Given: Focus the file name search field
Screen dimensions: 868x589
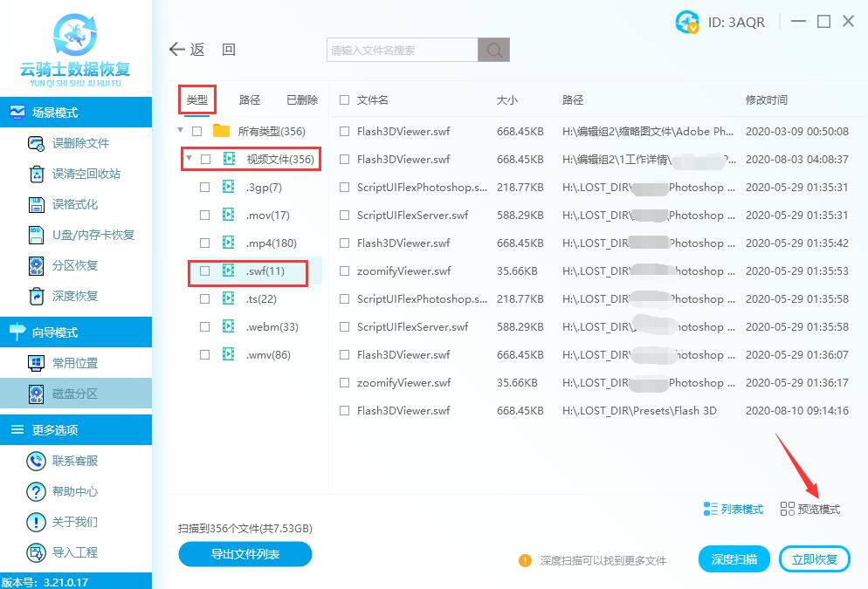Looking at the screenshot, I should 403,50.
